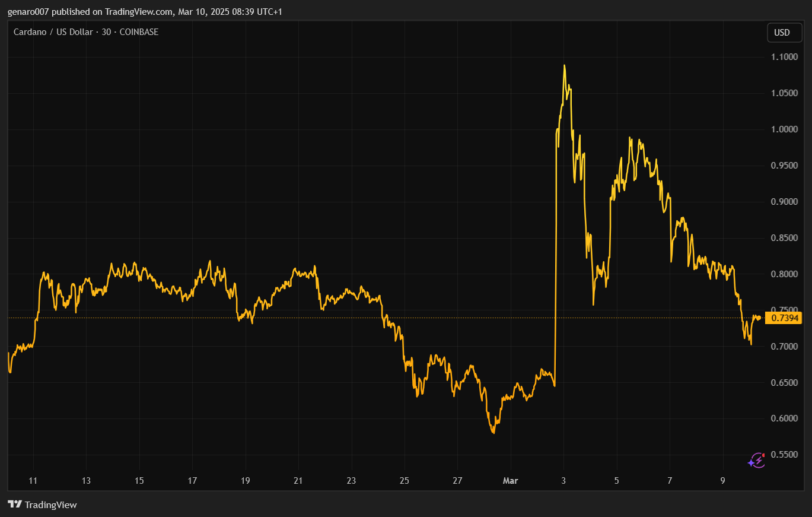Click the date 17 on time axis

point(192,481)
